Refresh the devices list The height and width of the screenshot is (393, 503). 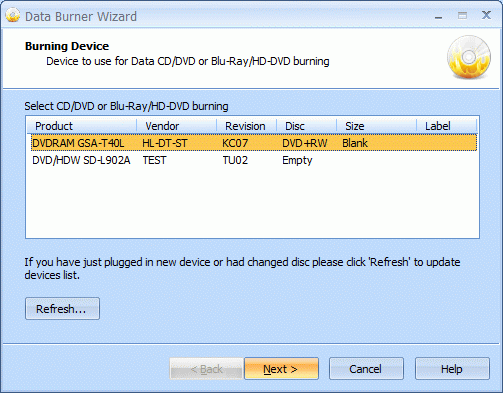point(62,309)
